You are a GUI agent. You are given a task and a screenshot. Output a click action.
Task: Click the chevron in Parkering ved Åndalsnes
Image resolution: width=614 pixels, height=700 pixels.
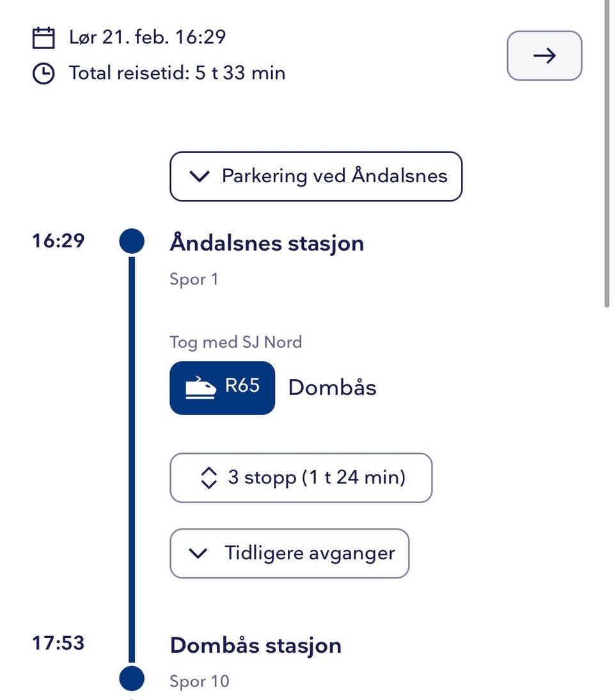200,176
